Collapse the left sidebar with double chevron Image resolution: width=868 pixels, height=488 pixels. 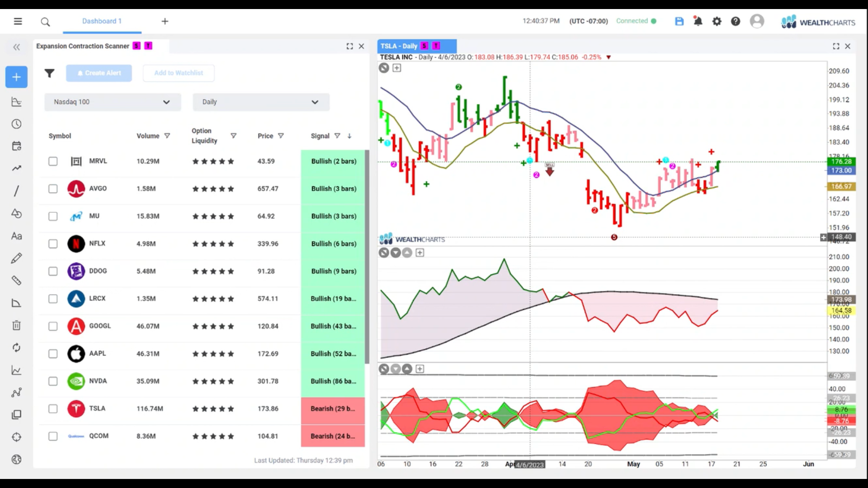tap(17, 47)
